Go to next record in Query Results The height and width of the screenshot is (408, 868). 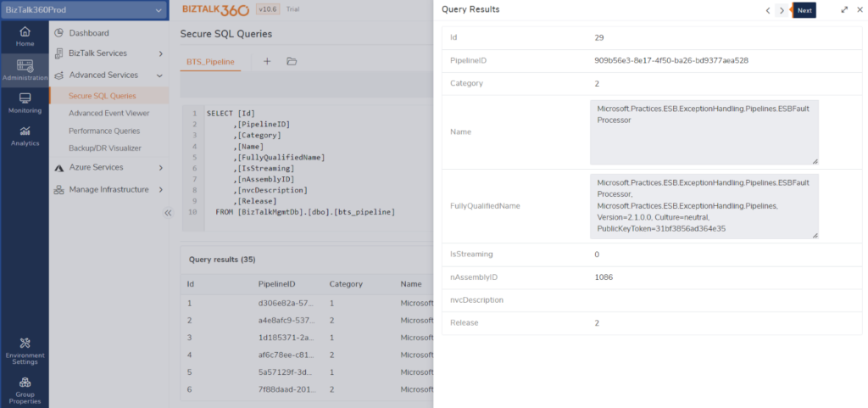782,10
